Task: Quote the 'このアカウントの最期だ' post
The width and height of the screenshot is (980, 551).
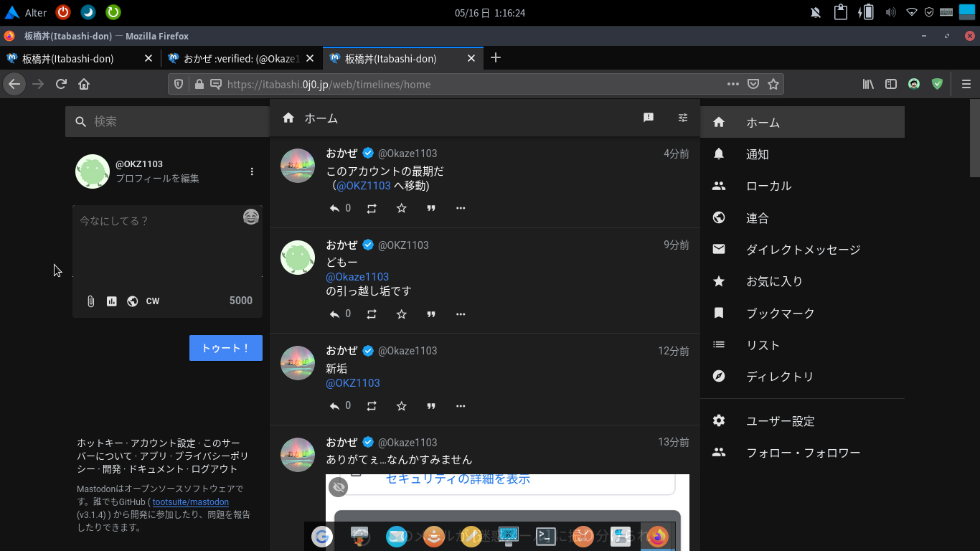Action: click(431, 209)
